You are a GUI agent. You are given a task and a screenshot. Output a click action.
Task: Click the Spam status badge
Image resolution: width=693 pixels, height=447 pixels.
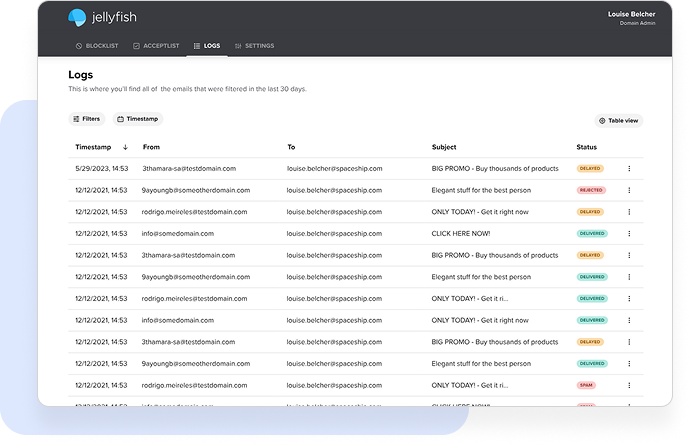coord(586,385)
